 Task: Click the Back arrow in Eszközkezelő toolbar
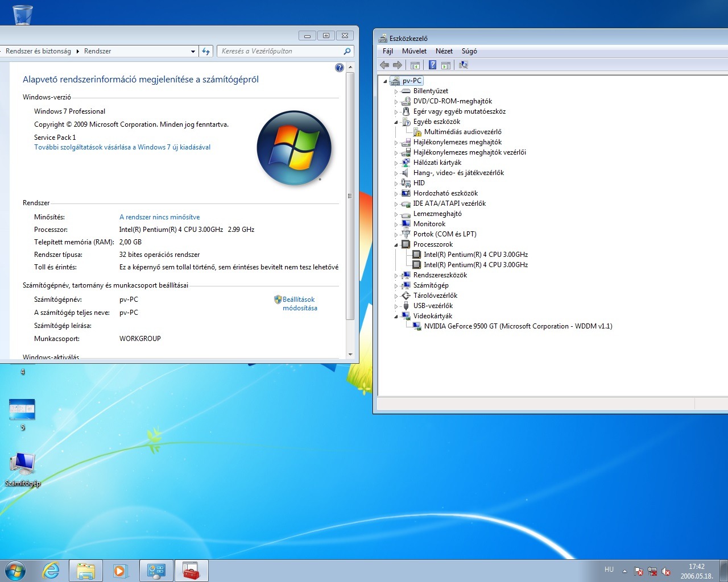point(384,65)
